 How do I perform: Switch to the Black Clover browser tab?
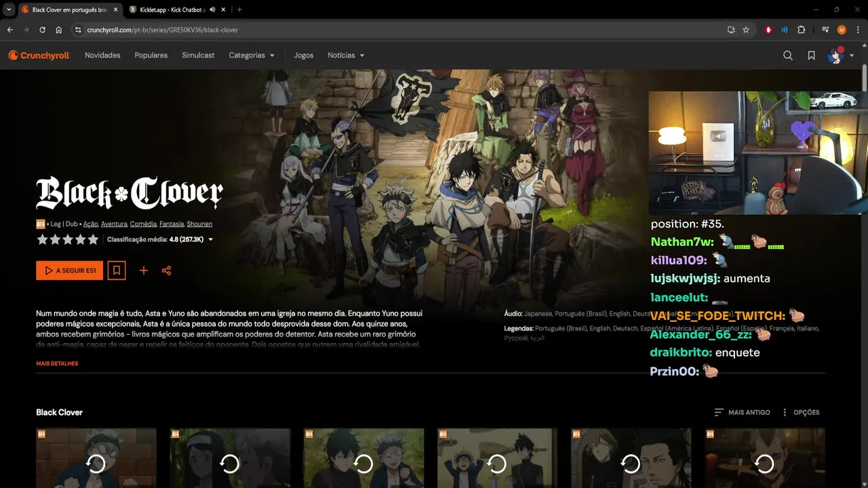pos(70,9)
